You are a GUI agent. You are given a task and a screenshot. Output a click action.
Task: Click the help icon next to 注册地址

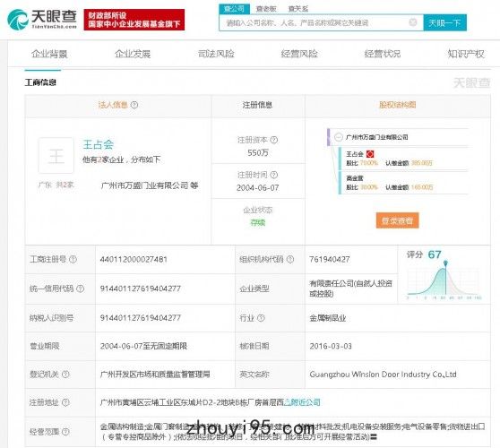(x=65, y=402)
